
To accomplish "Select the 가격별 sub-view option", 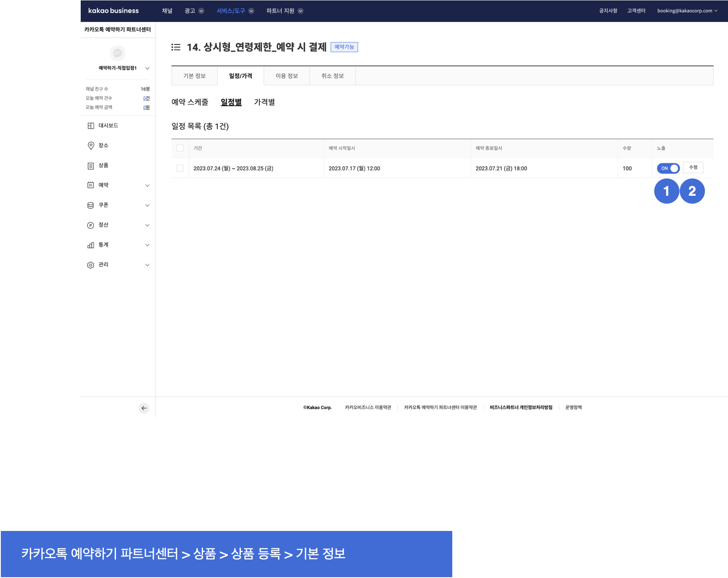I will click(x=264, y=102).
